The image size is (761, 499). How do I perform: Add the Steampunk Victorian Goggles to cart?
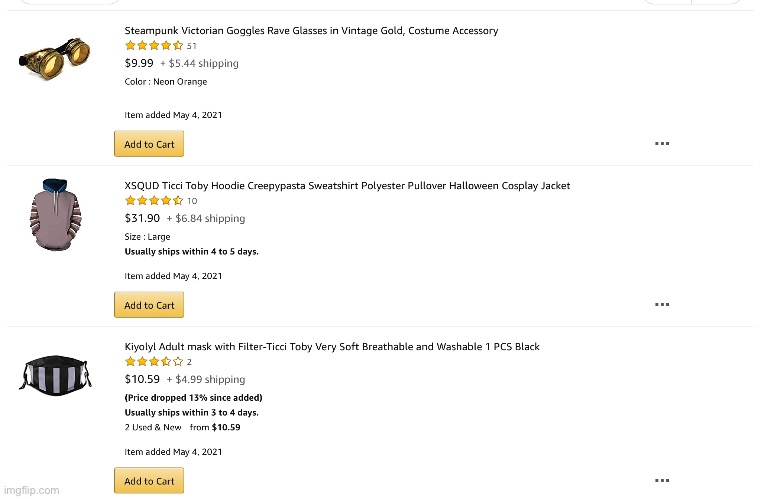pyautogui.click(x=149, y=144)
